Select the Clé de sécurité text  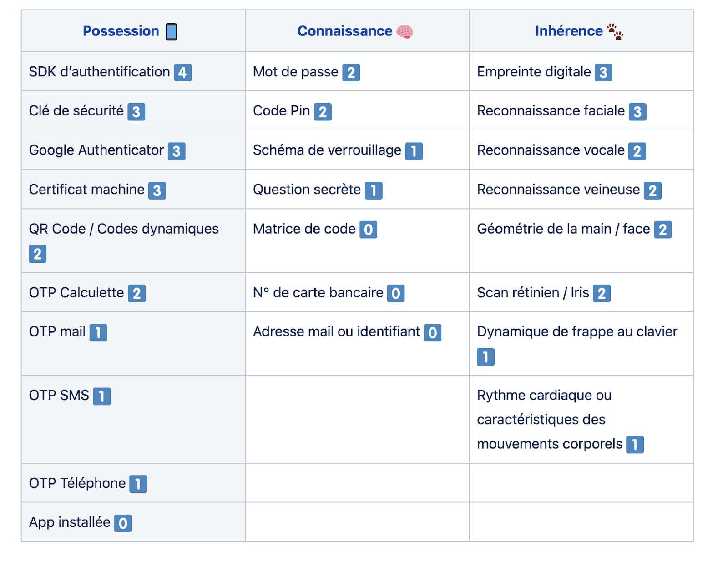click(x=76, y=111)
